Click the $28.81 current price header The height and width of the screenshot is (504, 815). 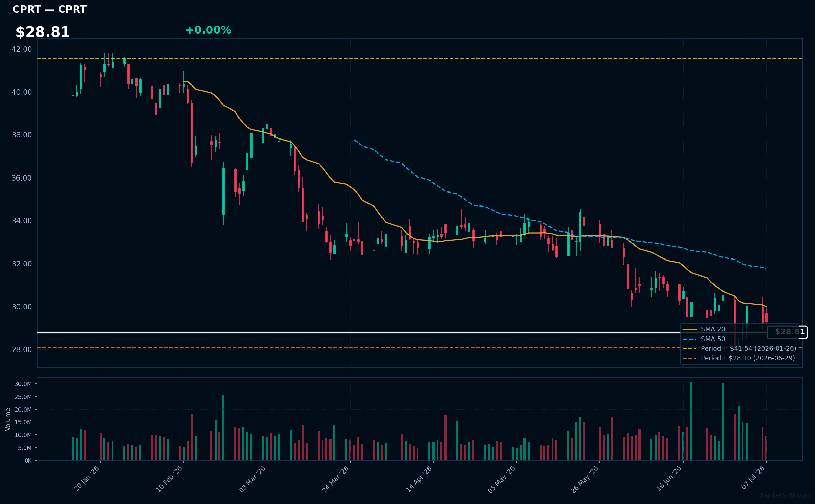pos(43,32)
